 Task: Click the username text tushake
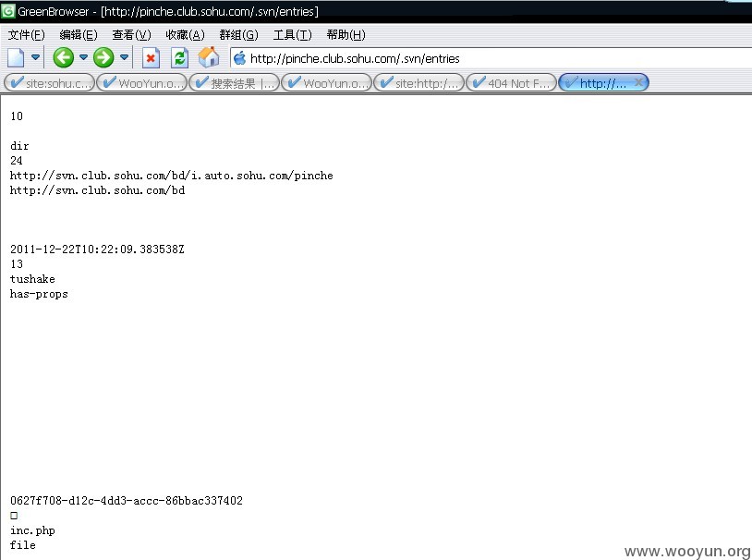tap(32, 279)
